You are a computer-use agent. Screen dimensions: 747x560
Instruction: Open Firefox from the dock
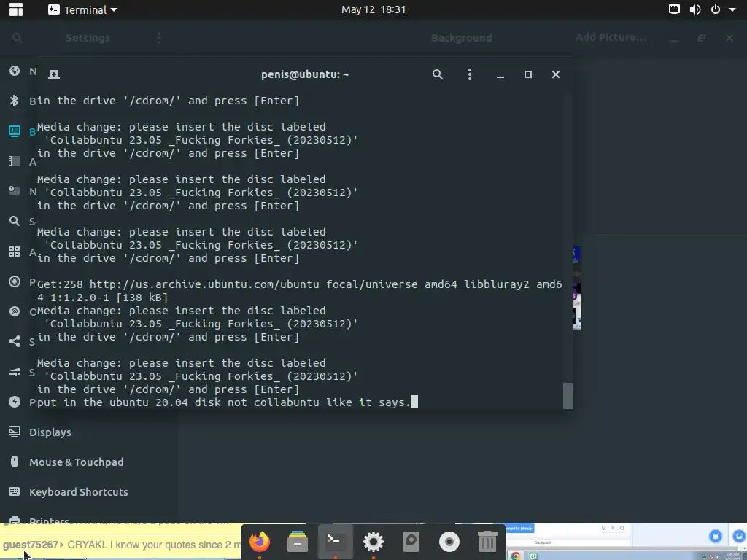[x=260, y=542]
